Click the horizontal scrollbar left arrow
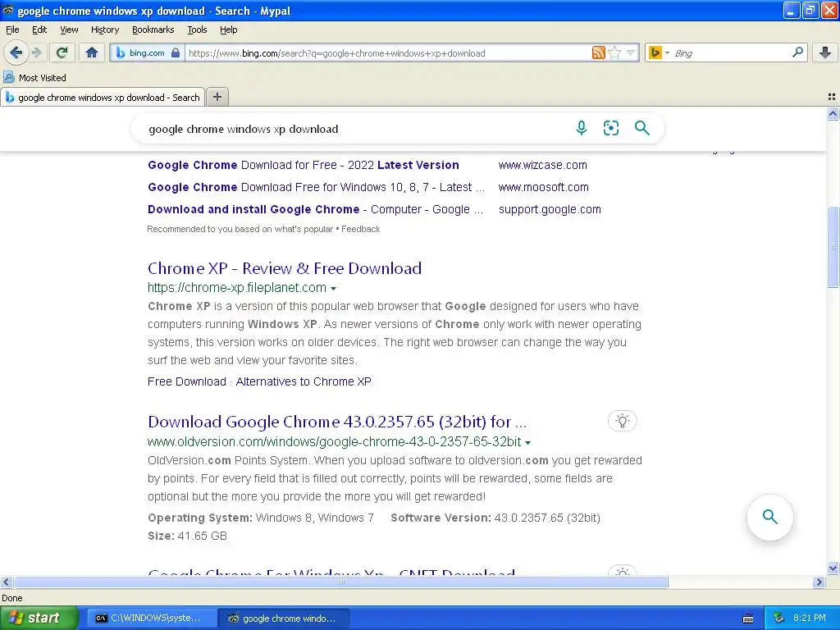The width and height of the screenshot is (840, 630). (6, 582)
